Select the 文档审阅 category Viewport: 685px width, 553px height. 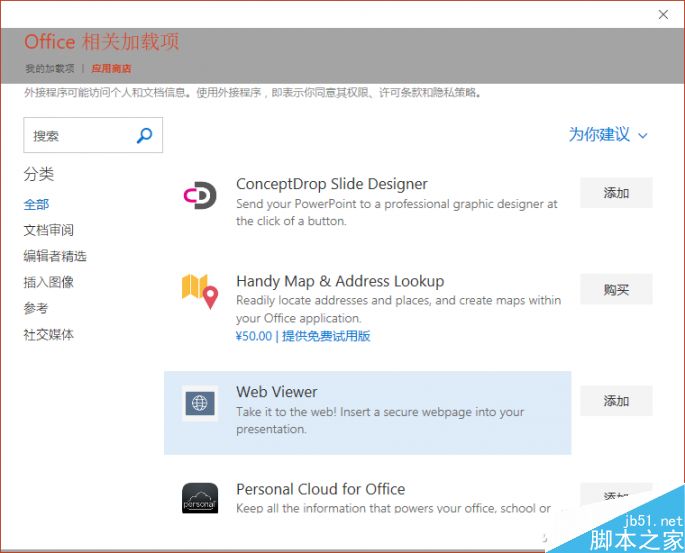48,230
